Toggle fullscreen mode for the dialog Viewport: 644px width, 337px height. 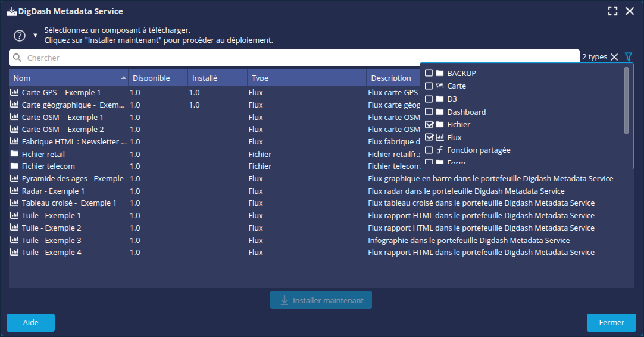pos(612,11)
